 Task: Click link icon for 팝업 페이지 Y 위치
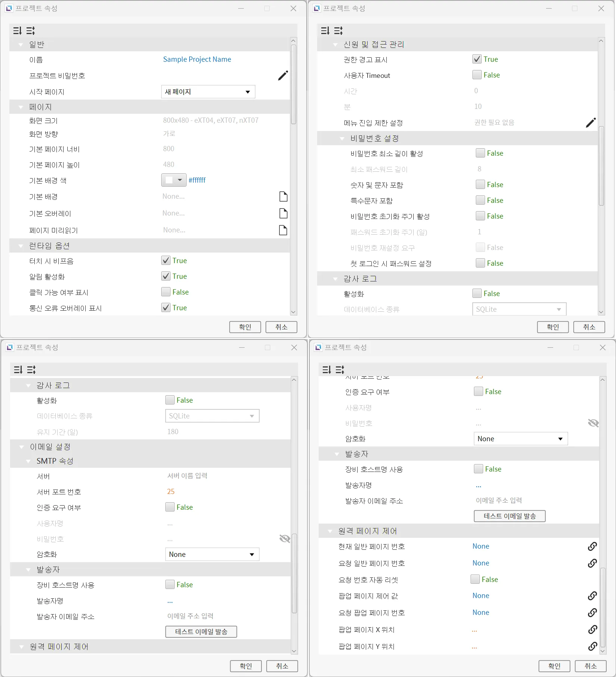click(592, 646)
